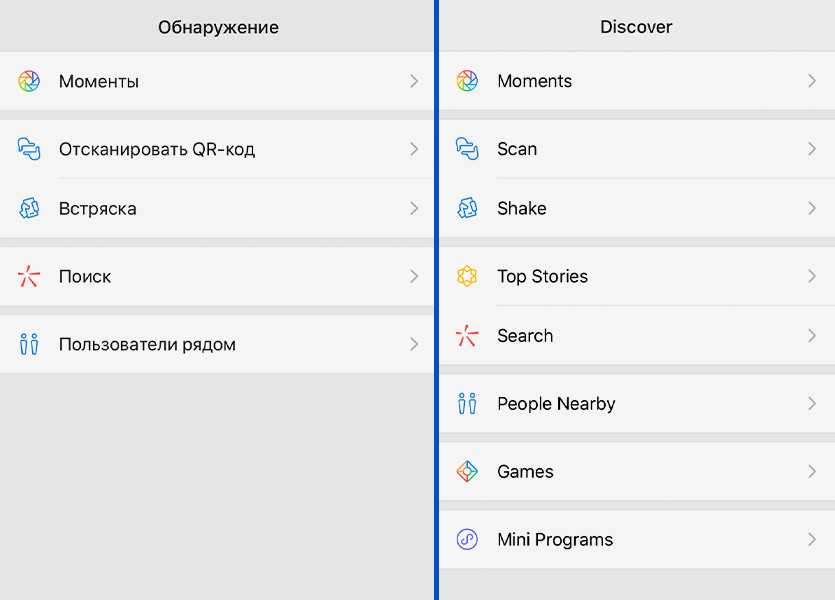This screenshot has width=835, height=600.
Task: Click the chevron beside Отсканировать QR-код
Action: click(x=414, y=149)
